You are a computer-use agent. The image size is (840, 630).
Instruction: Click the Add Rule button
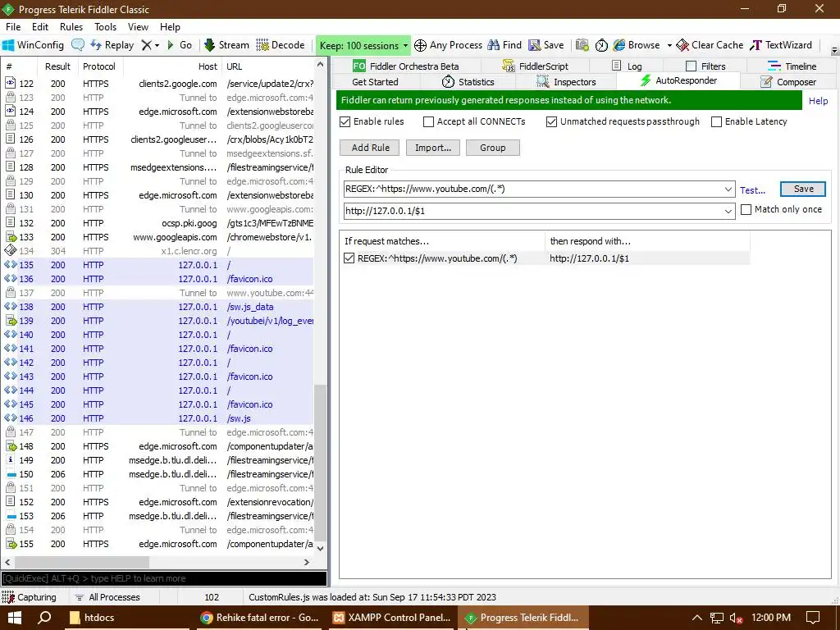pyautogui.click(x=370, y=148)
